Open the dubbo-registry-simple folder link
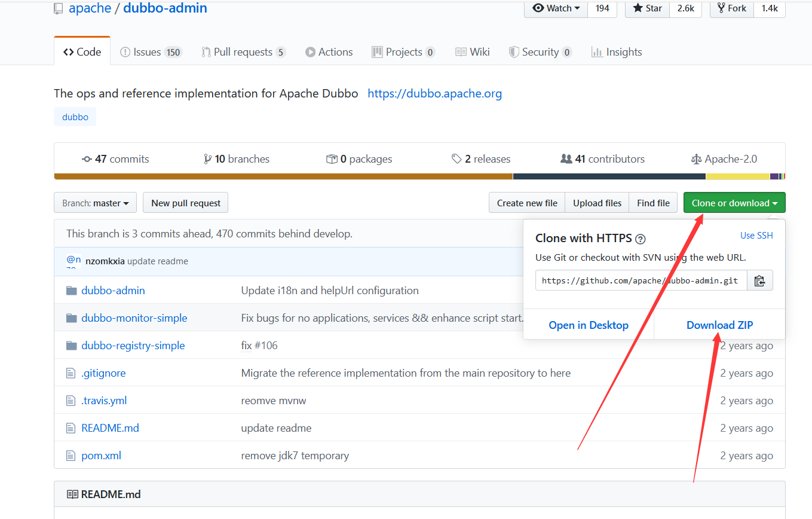This screenshot has height=519, width=812. [133, 346]
